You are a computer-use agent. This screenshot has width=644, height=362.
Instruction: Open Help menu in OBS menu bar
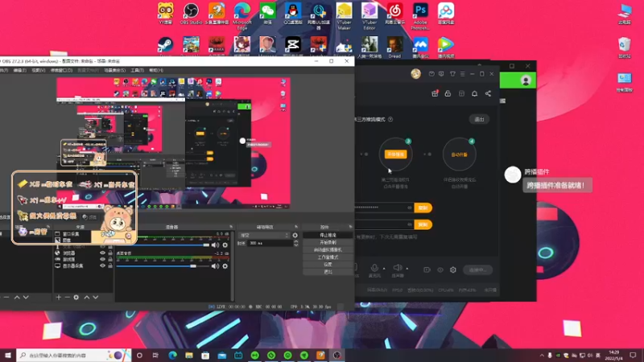point(156,70)
